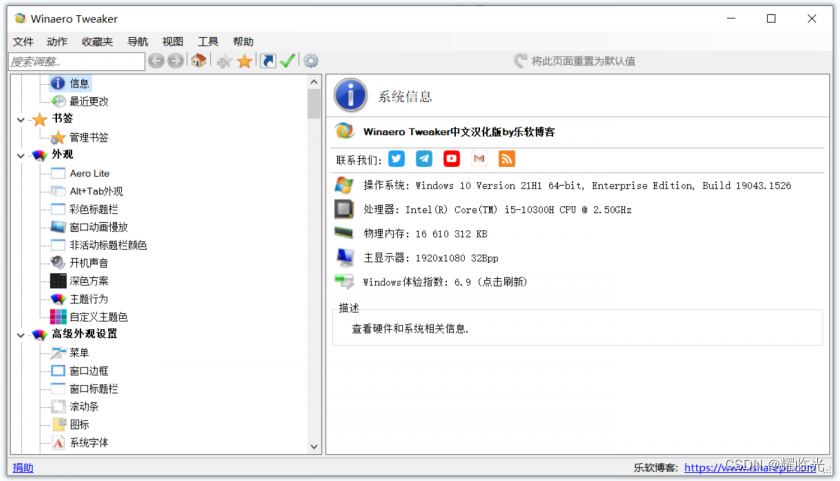Click 查看硬件和系统相关信息 description text
This screenshot has width=840, height=481.
[x=410, y=329]
